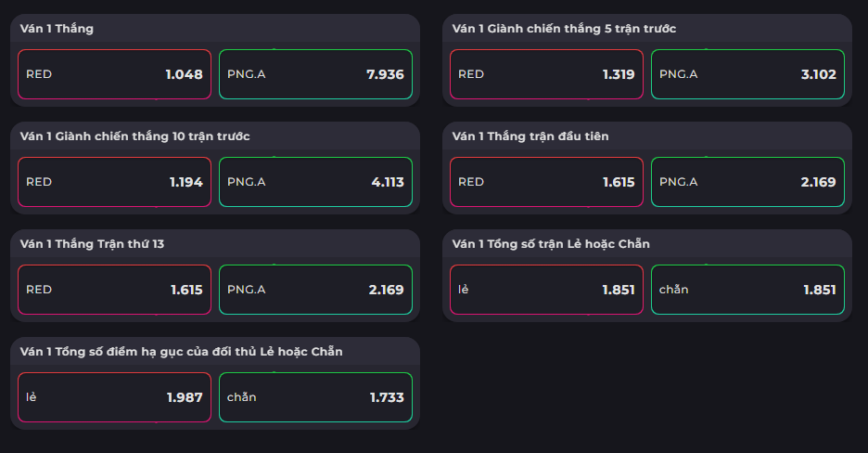
Task: Select PNG.A at 7.936 for Ván 1 Thắng
Action: coord(315,74)
